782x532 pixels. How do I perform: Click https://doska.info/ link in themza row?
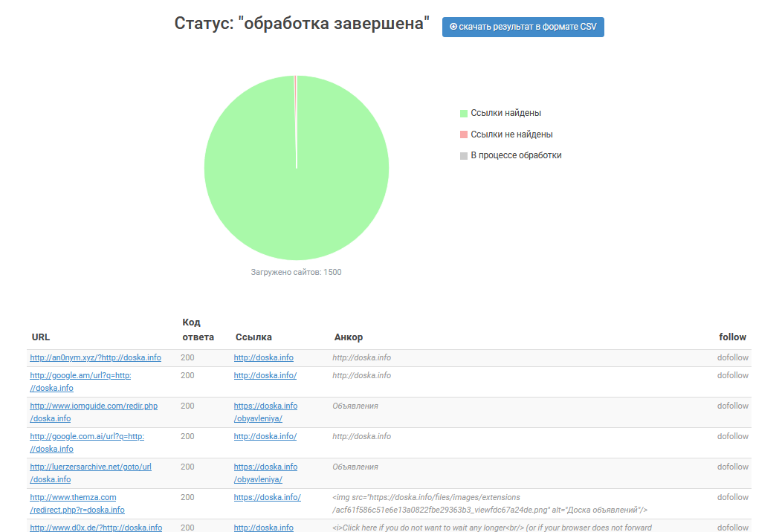coord(268,497)
